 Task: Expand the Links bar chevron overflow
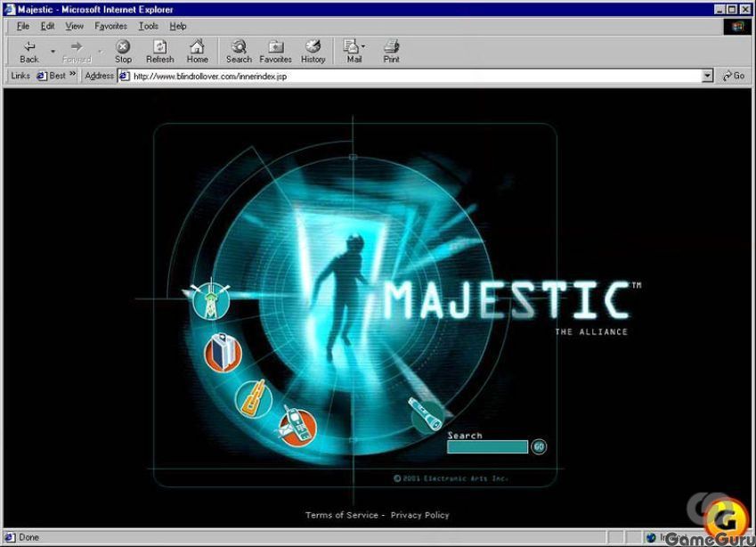tap(73, 74)
